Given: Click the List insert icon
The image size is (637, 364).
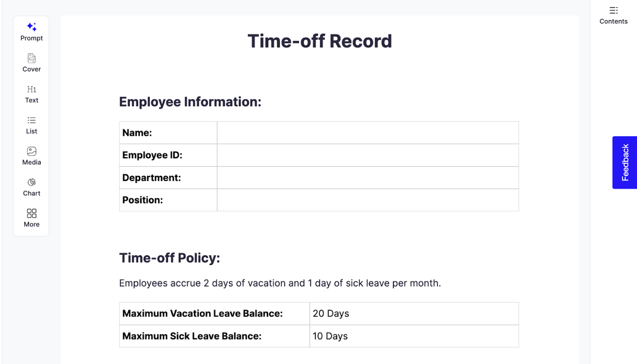Looking at the screenshot, I should click(x=31, y=124).
